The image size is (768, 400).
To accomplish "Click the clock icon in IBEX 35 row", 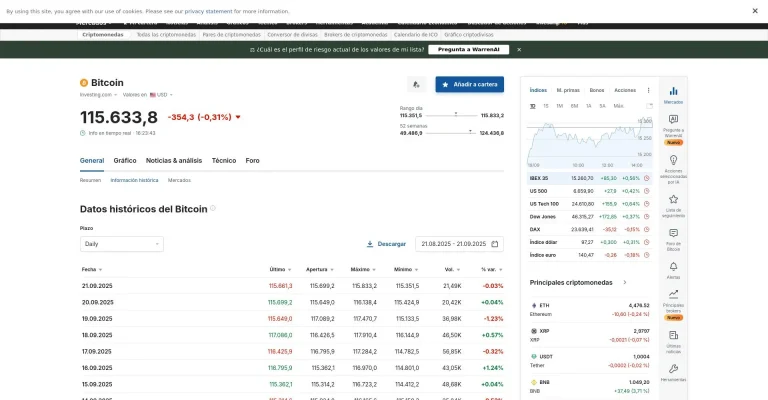I will 647,178.
